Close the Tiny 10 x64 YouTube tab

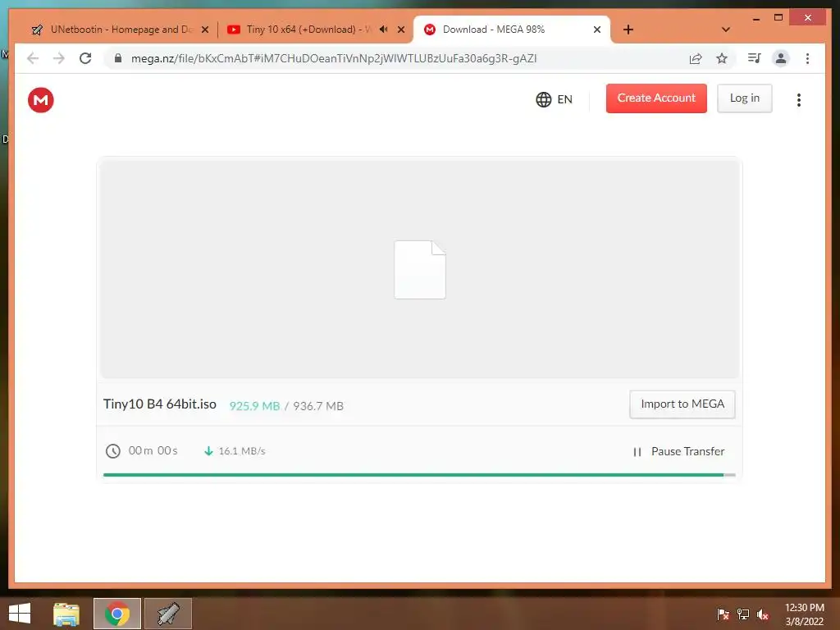click(x=400, y=30)
